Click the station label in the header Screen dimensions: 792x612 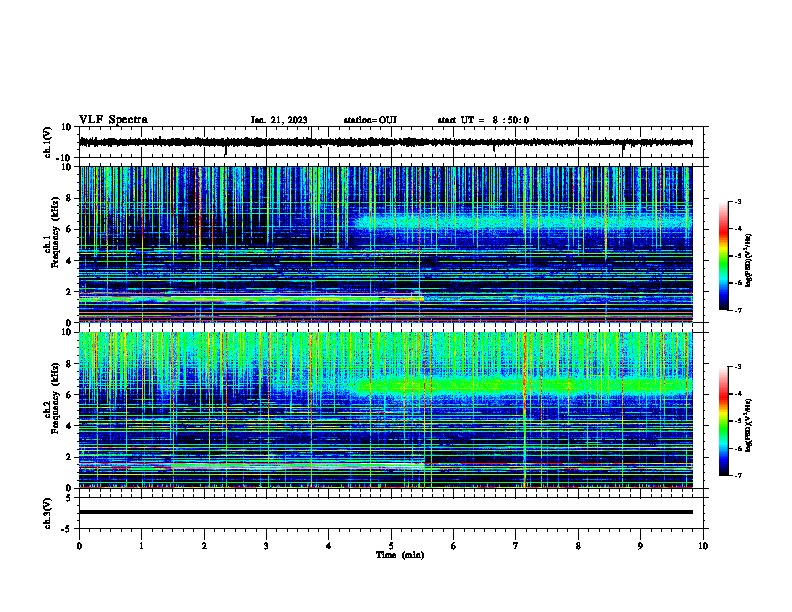(x=370, y=120)
